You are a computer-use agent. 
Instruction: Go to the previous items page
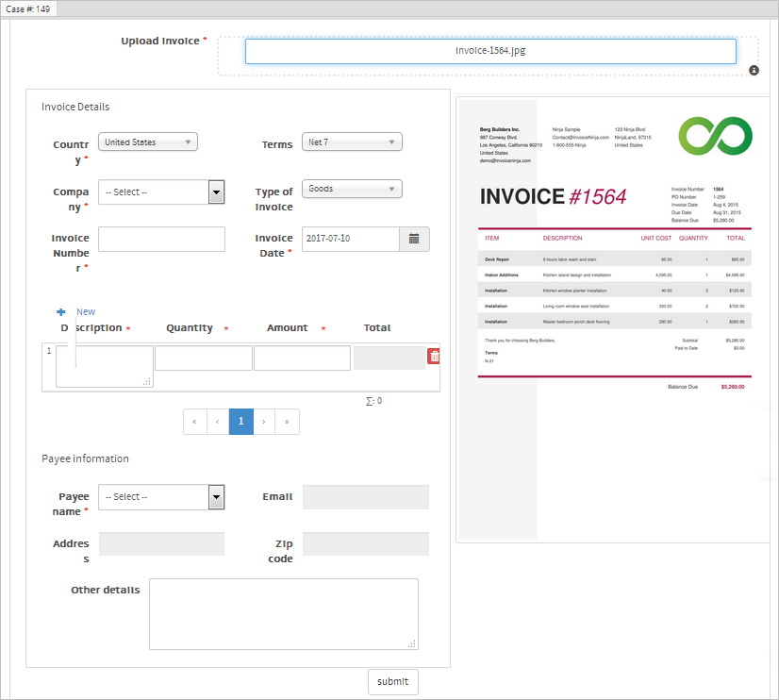click(x=218, y=422)
